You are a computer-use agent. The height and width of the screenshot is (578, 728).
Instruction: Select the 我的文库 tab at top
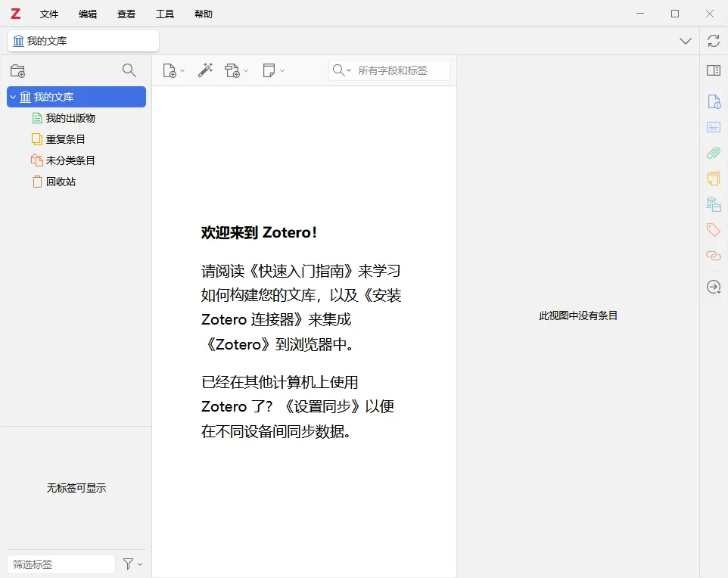tap(83, 41)
